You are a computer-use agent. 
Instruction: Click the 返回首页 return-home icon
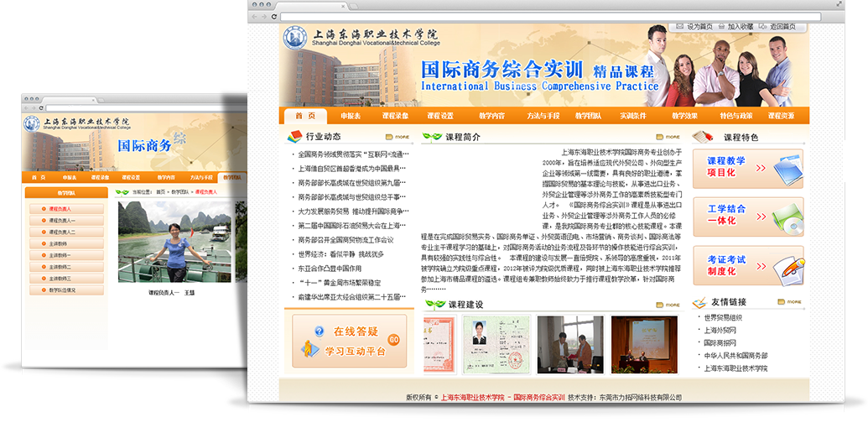761,27
